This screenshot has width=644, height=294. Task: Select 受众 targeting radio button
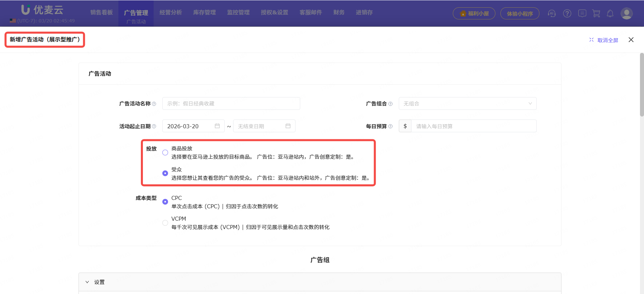click(165, 173)
